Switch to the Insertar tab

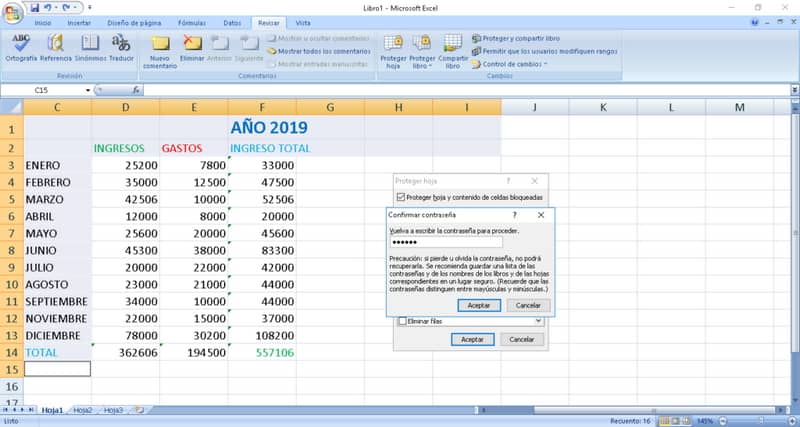coord(79,23)
